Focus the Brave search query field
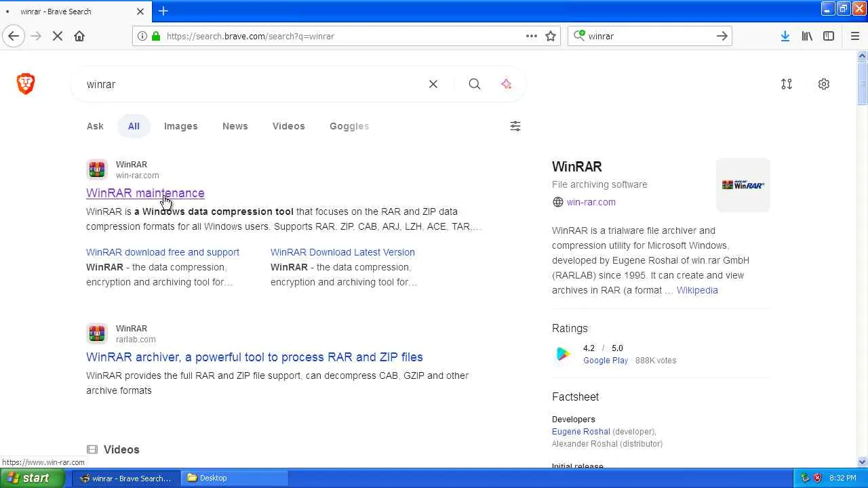This screenshot has width=868, height=488. click(251, 84)
